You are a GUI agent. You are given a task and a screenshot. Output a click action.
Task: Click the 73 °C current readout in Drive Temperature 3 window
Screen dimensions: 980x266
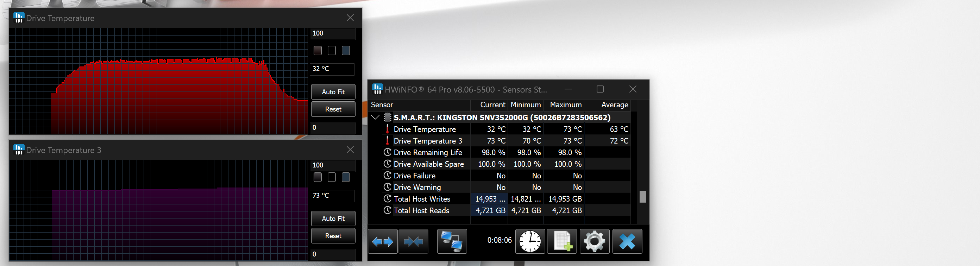coord(333,195)
